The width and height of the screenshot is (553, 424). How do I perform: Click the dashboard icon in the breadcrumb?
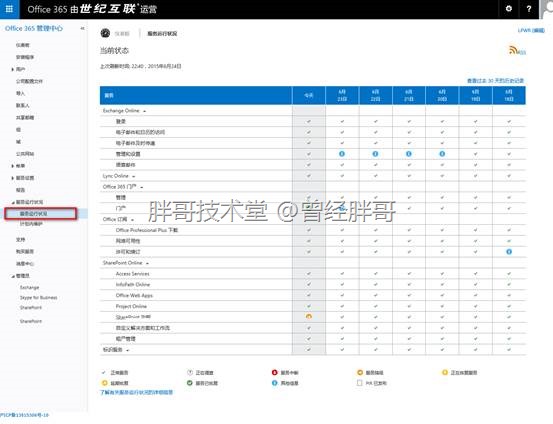(105, 33)
